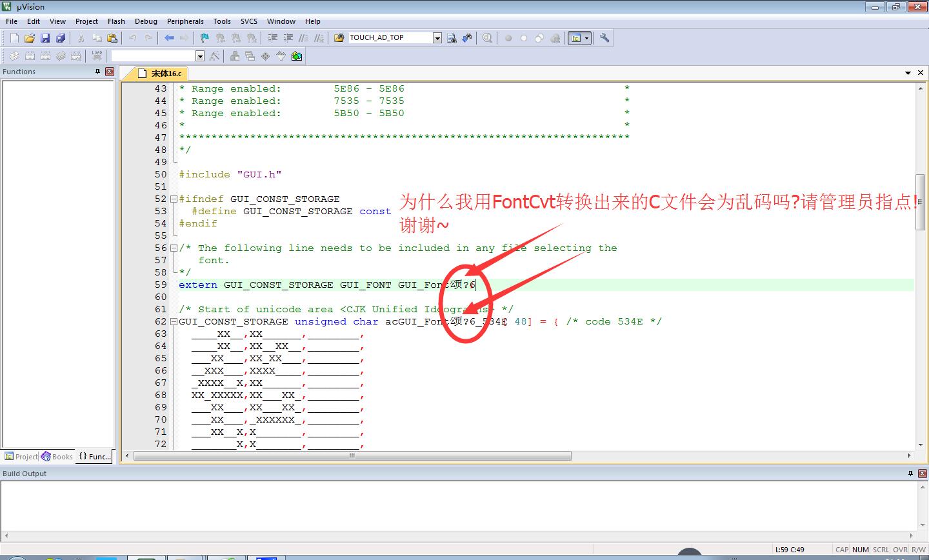This screenshot has height=560, width=929.
Task: Click the Translate build icon
Action: point(14,56)
